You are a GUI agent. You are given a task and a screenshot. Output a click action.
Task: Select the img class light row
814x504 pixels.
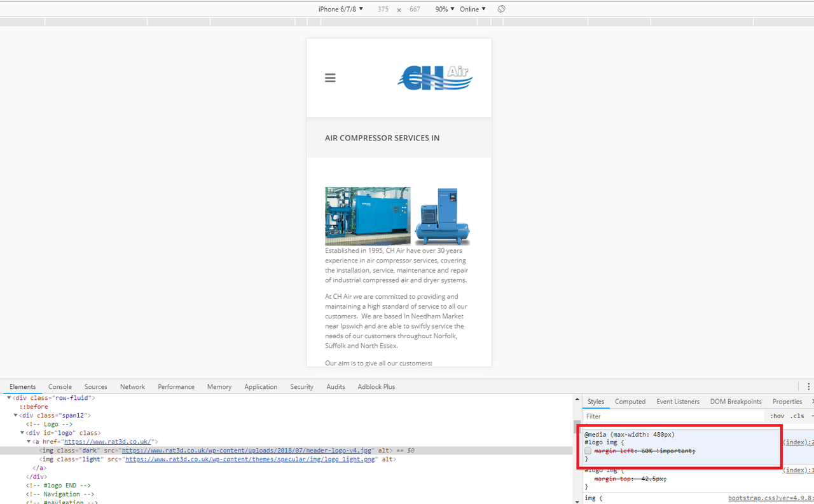tap(286, 459)
